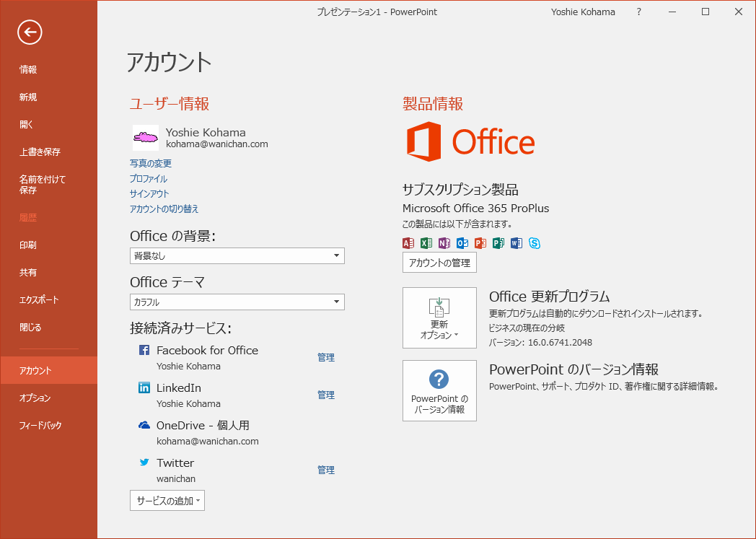This screenshot has width=756, height=539.
Task: Select 開く in the sidebar
Action: point(27,124)
